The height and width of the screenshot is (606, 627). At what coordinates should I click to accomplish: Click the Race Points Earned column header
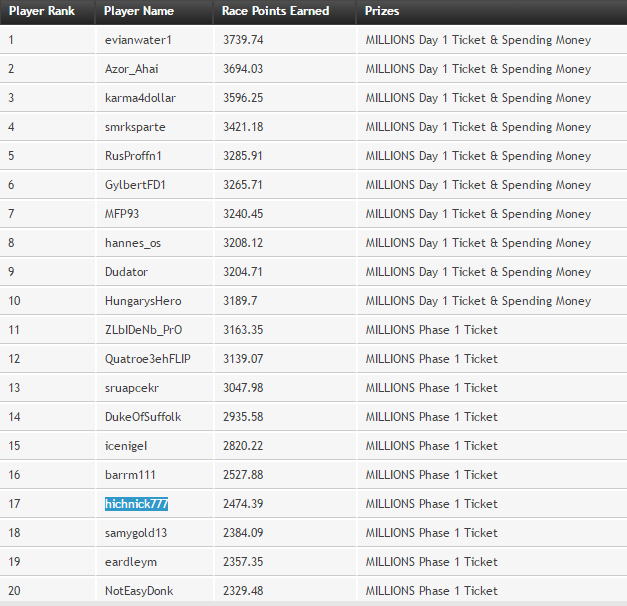click(270, 11)
